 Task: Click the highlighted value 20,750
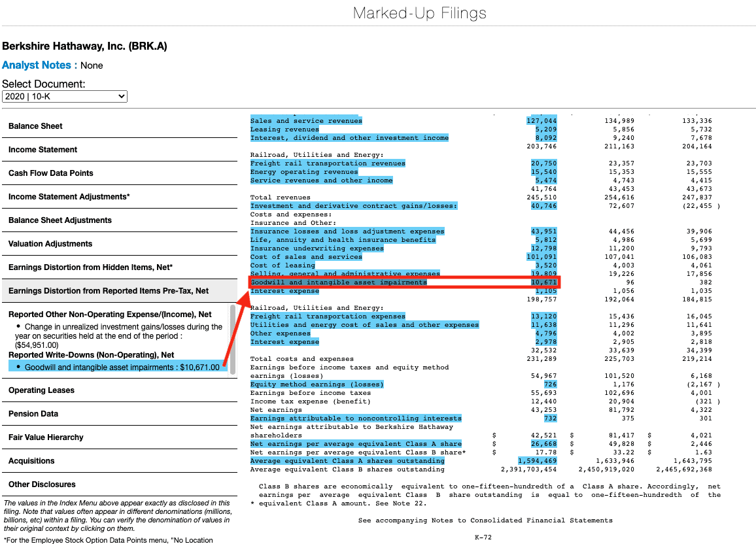pos(544,163)
